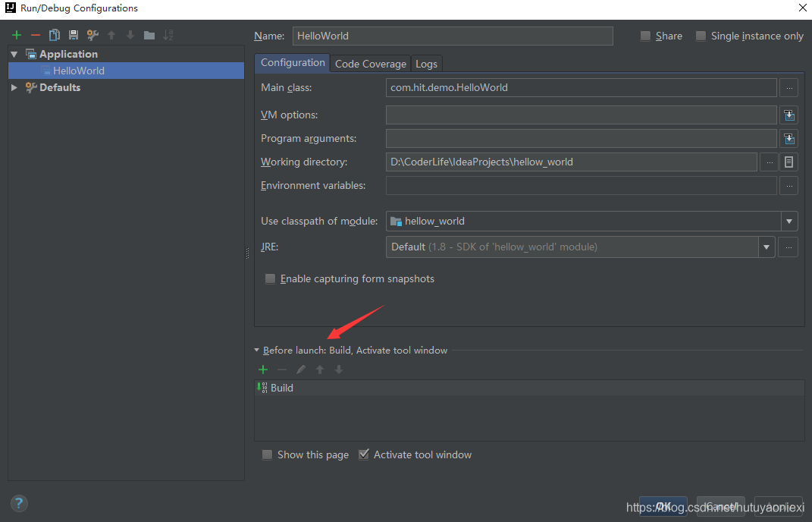The image size is (812, 522).
Task: Move Before launch task up
Action: pos(320,369)
